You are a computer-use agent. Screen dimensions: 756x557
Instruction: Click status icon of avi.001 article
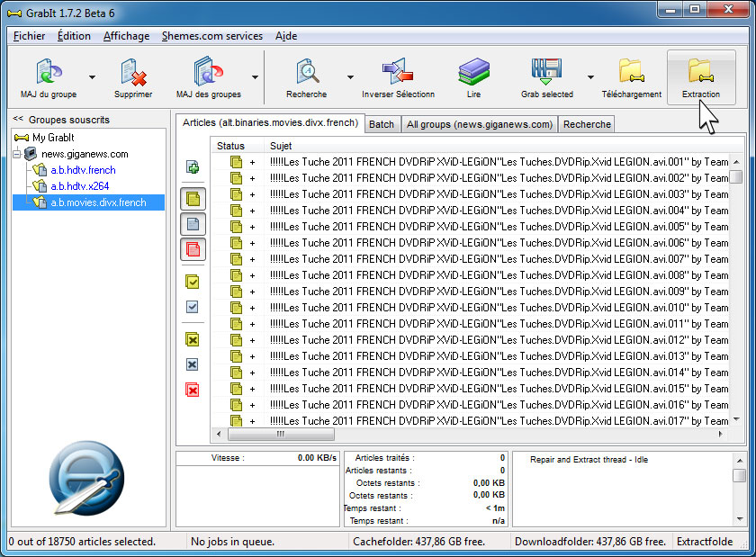tap(236, 162)
